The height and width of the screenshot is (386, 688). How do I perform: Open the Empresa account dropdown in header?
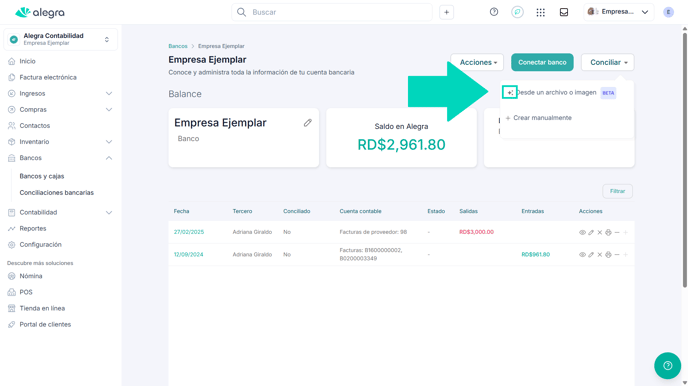618,12
